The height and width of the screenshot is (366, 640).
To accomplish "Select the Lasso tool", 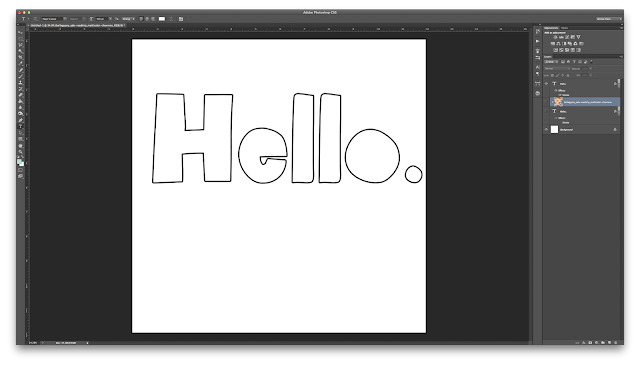I will coord(21,46).
